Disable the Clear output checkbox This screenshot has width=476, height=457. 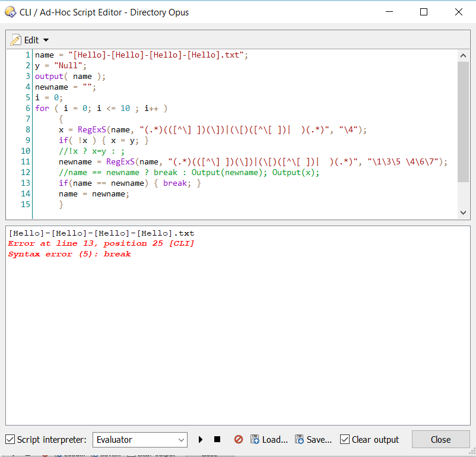[345, 440]
